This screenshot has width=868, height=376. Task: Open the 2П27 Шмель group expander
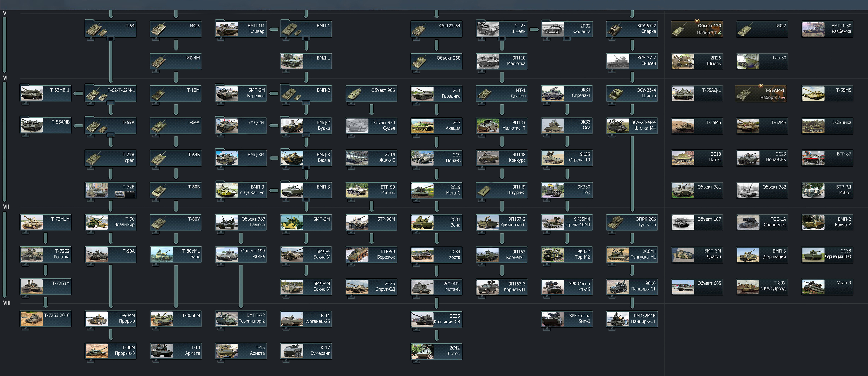(x=502, y=38)
